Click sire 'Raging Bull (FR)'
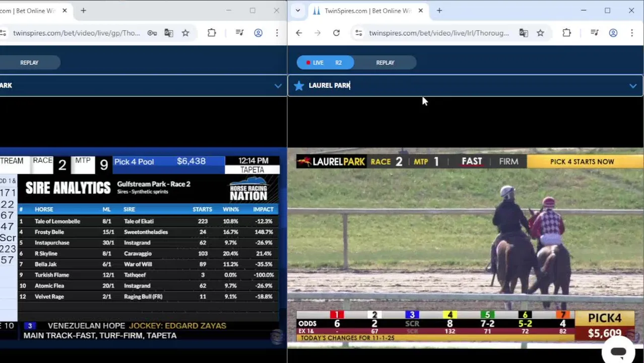The width and height of the screenshot is (644, 363). tap(143, 296)
